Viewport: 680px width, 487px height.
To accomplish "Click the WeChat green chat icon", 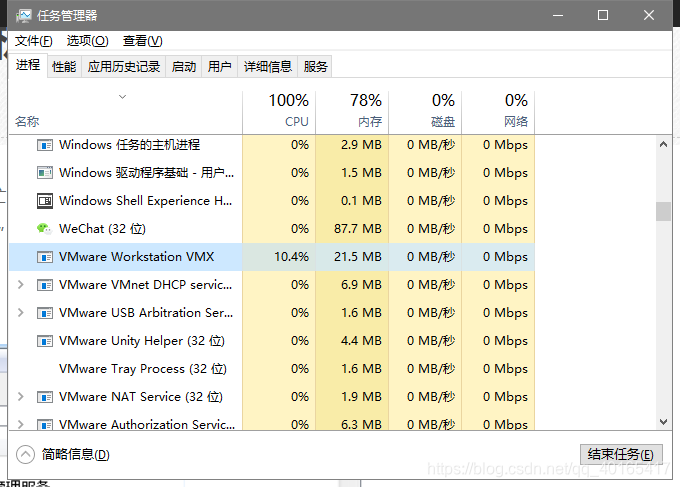I will coord(44,229).
